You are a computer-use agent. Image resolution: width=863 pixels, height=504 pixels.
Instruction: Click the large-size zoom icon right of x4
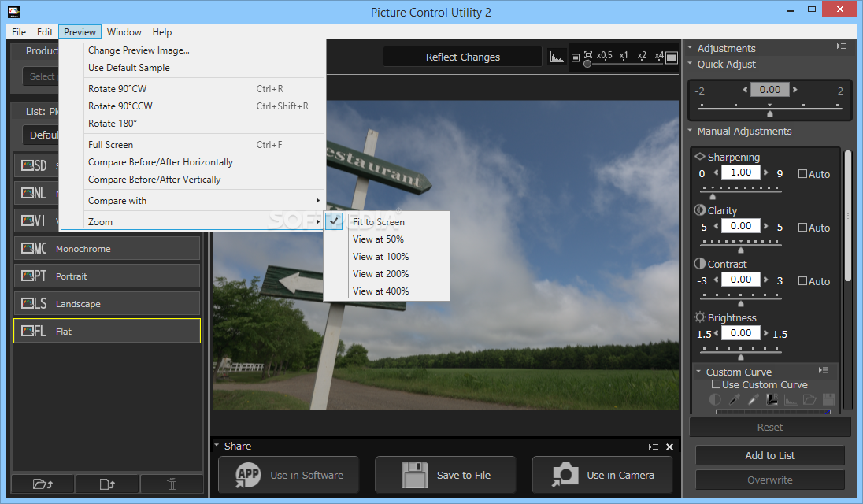[x=672, y=57]
